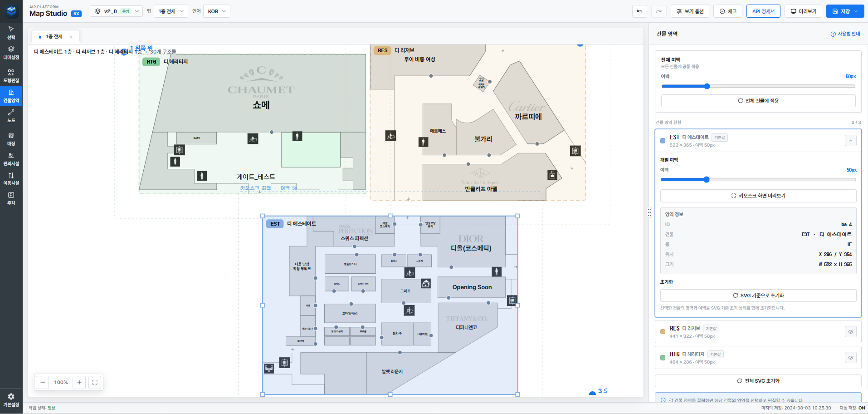Open 주차 parking panel
868x414 pixels.
click(x=11, y=198)
